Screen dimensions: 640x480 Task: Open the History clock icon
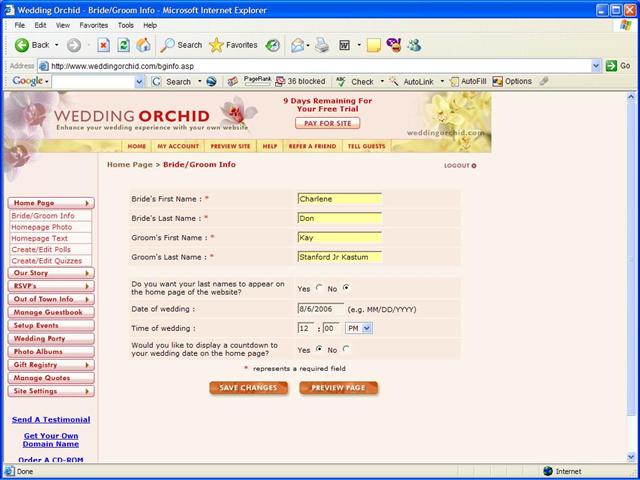(x=272, y=45)
